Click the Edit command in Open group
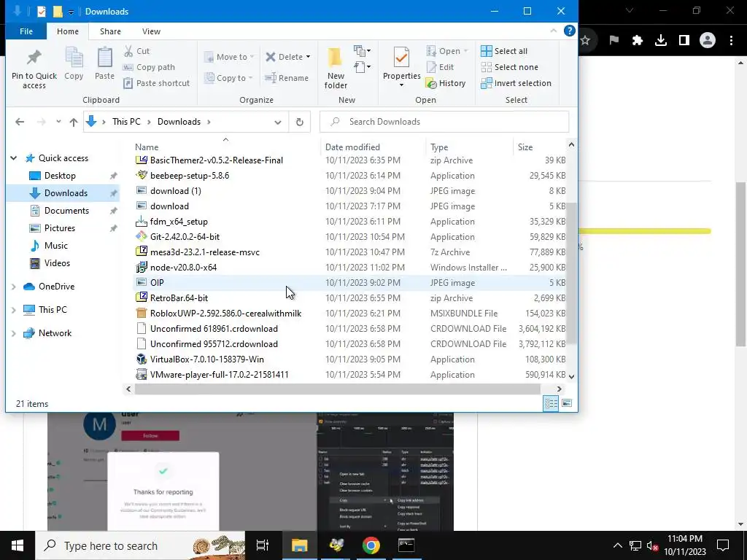The width and height of the screenshot is (747, 560). (440, 67)
